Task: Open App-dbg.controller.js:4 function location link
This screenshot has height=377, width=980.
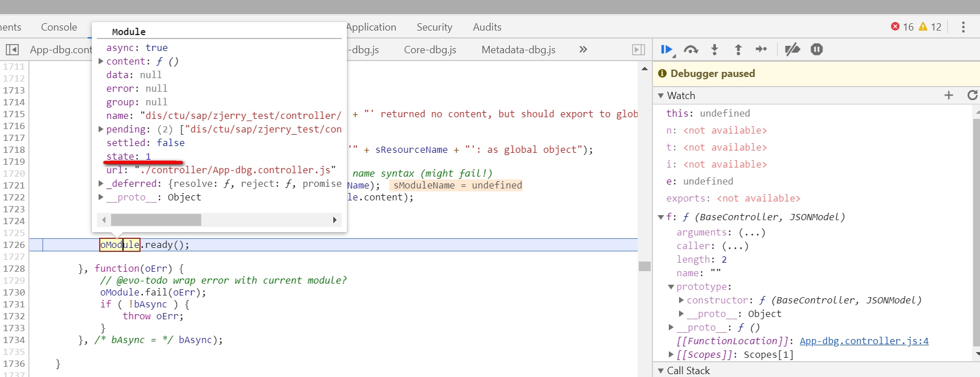Action: coord(864,341)
